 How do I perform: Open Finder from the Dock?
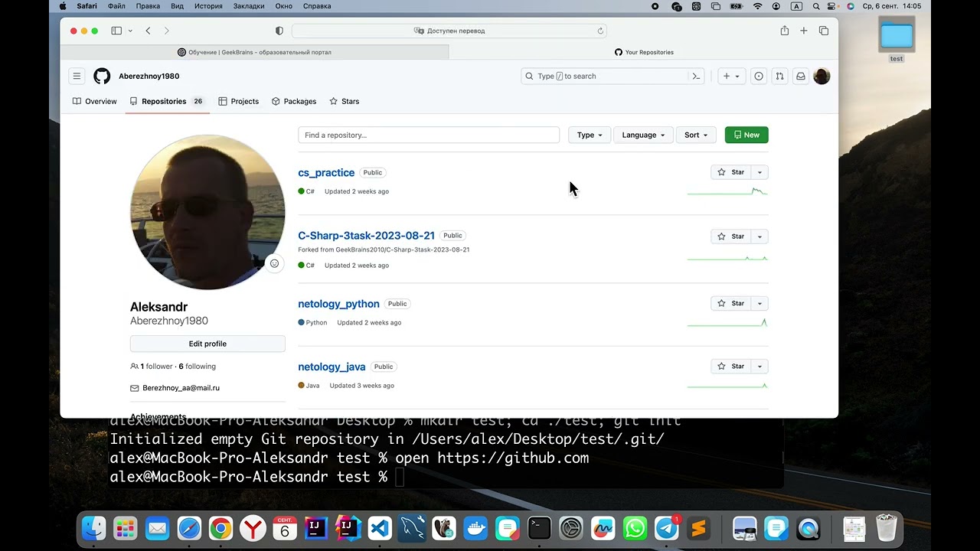[x=93, y=528]
